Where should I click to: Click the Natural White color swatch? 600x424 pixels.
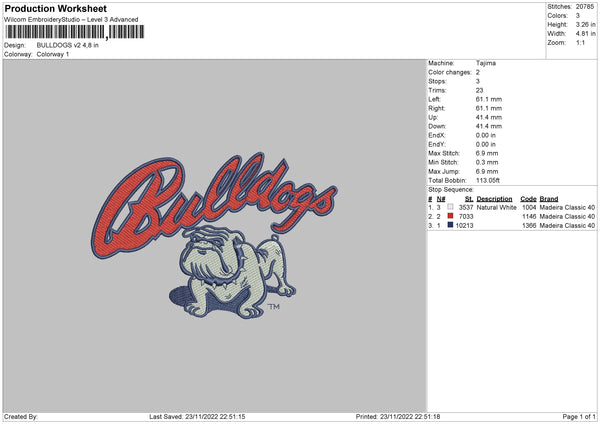(x=450, y=207)
